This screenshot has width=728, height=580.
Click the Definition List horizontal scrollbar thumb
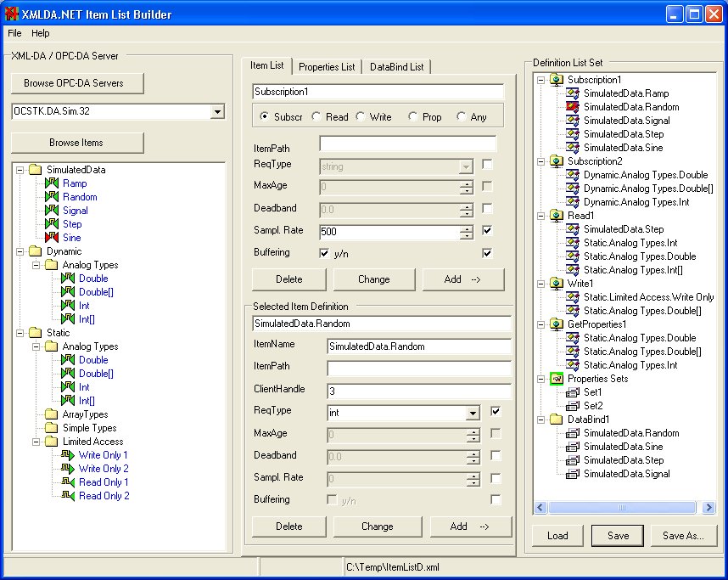(622, 507)
